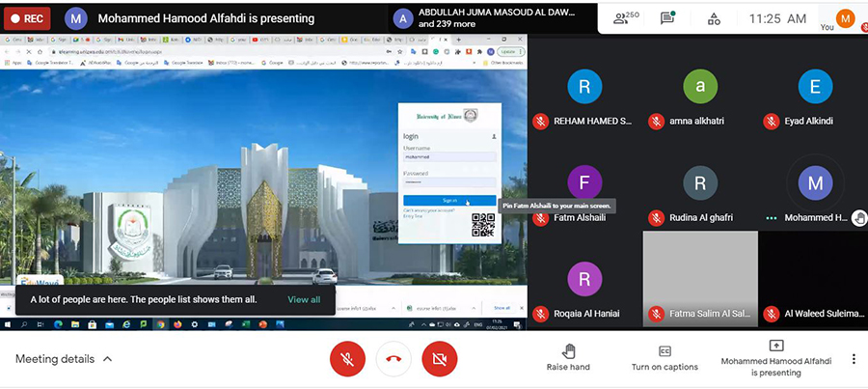Click the ABDULLAH JUMA MASOUD and 239 more tile
Screen dimensions: 868x389
(x=492, y=18)
